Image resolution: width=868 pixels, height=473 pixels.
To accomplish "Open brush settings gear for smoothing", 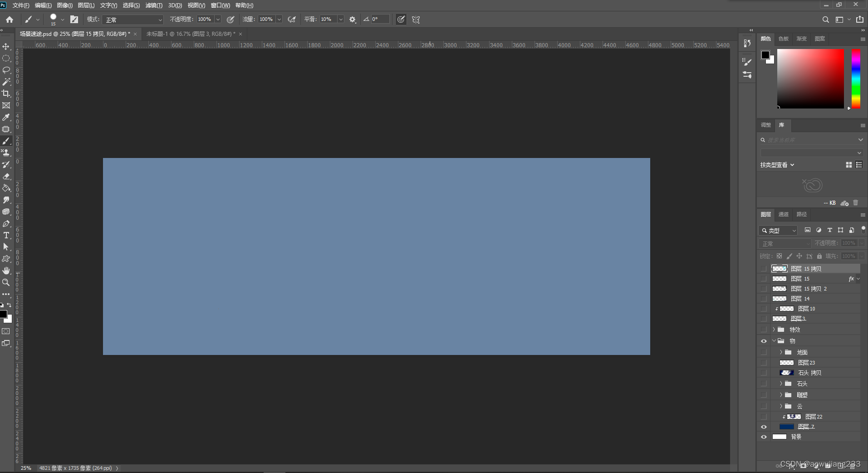I will [353, 20].
